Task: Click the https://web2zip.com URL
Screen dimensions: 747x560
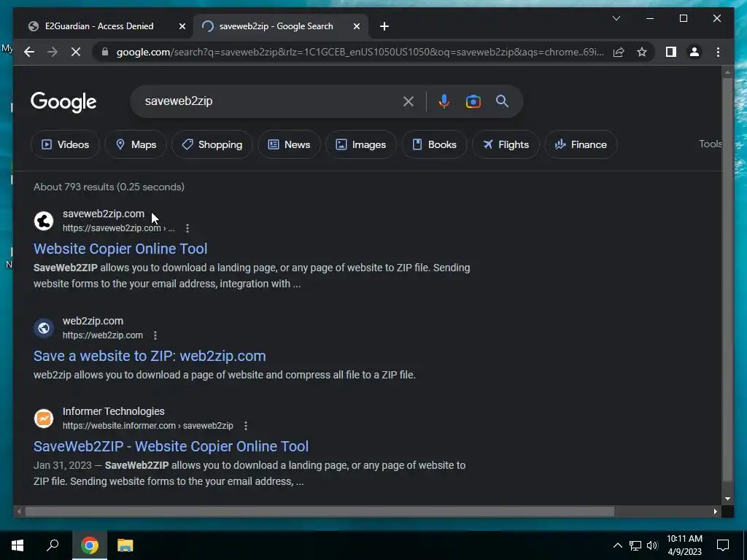Action: coord(102,335)
